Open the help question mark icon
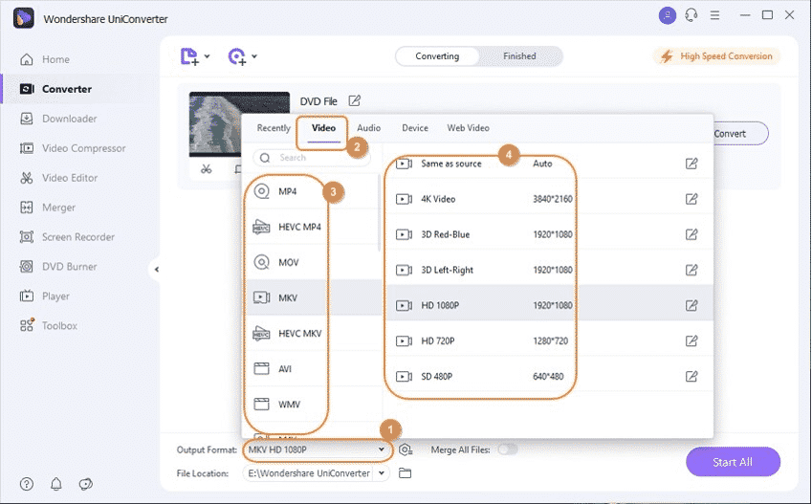The image size is (812, 504). [x=27, y=484]
